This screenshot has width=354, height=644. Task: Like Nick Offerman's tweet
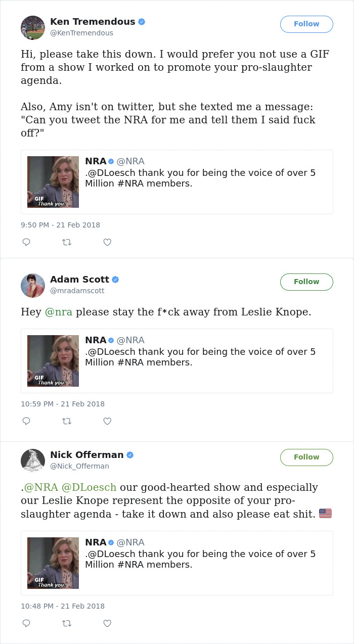point(107,623)
